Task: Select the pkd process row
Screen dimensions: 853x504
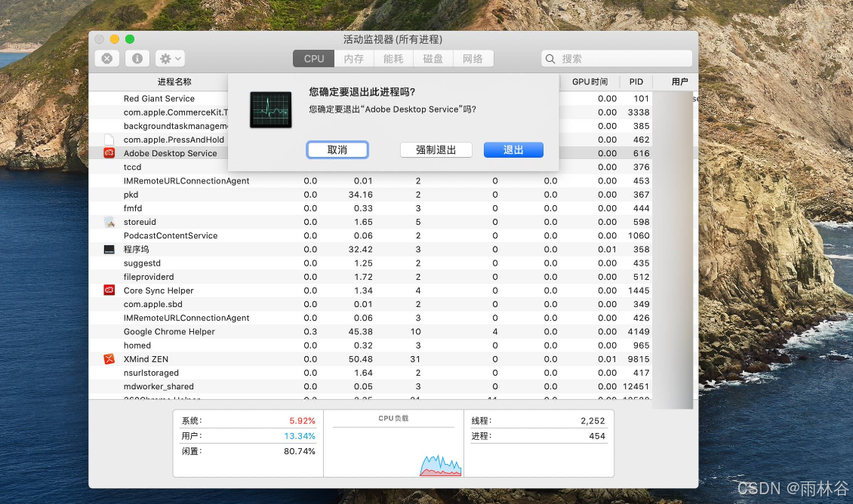Action: 371,195
